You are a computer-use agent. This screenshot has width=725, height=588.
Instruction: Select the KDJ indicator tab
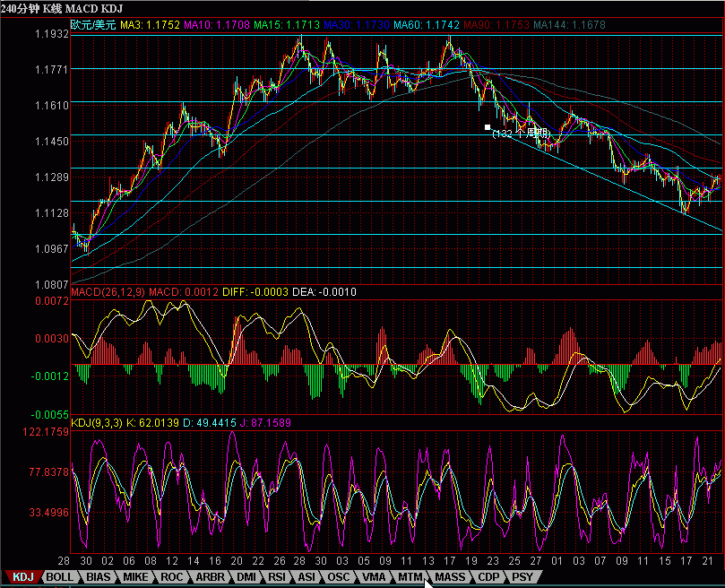[23, 577]
